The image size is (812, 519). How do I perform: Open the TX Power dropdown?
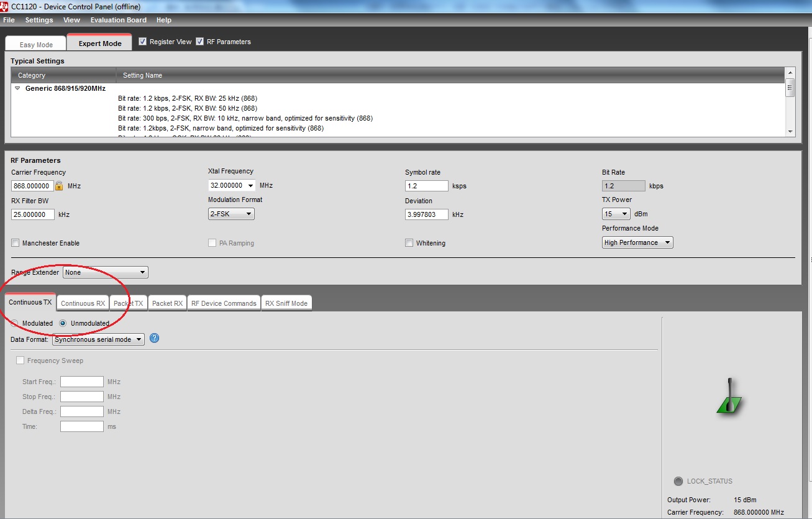(x=616, y=214)
